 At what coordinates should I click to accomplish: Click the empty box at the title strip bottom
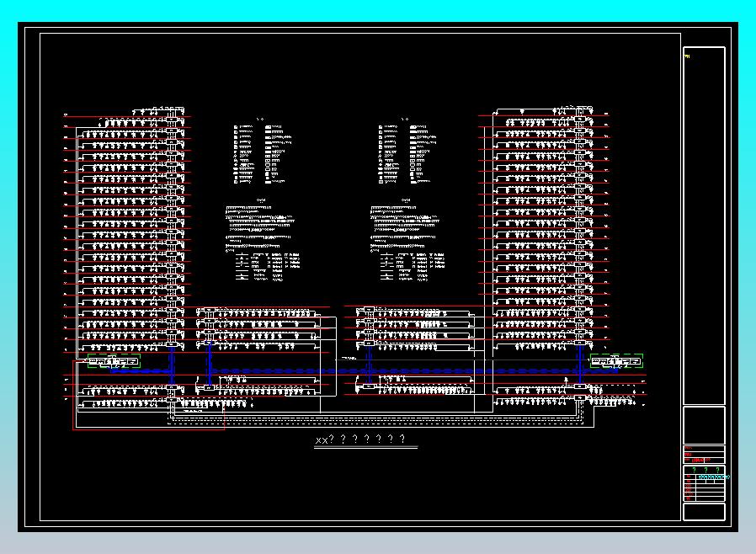pyautogui.click(x=704, y=512)
